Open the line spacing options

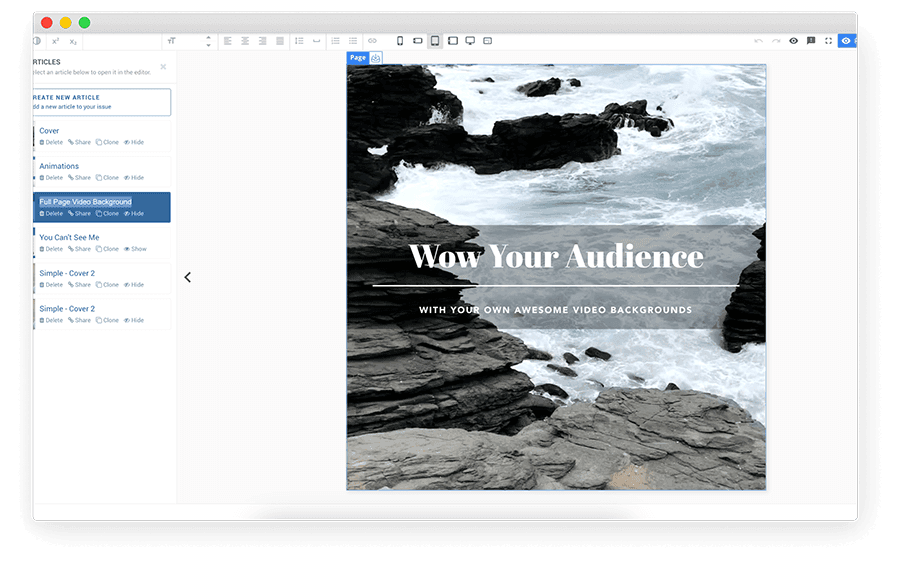tap(299, 41)
